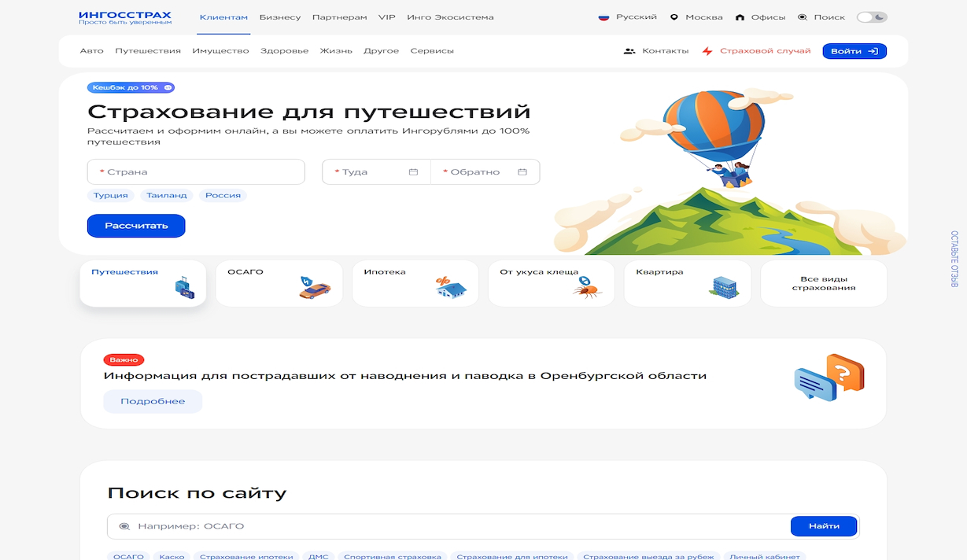Click the Russian flag language icon
Image resolution: width=967 pixels, height=560 pixels.
603,17
